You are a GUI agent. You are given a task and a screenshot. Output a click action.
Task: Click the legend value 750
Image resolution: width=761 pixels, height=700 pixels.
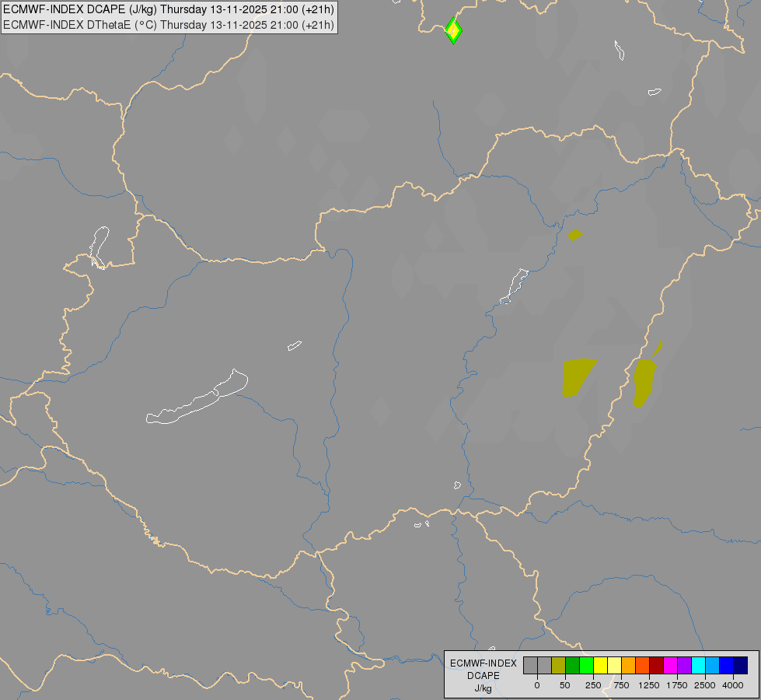[x=621, y=685]
